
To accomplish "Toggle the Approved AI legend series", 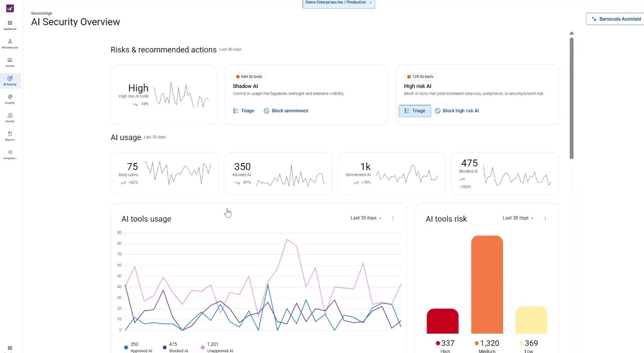I will coord(138,347).
